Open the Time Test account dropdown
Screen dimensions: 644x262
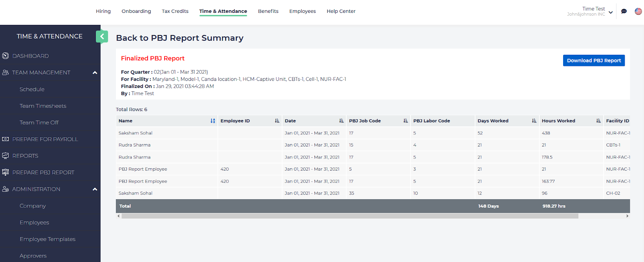tap(611, 12)
